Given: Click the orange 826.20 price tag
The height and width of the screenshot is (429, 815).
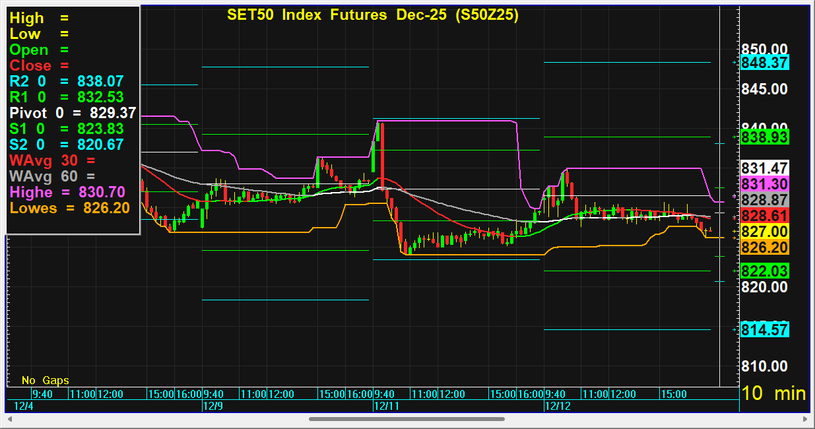Looking at the screenshot, I should pyautogui.click(x=765, y=246).
